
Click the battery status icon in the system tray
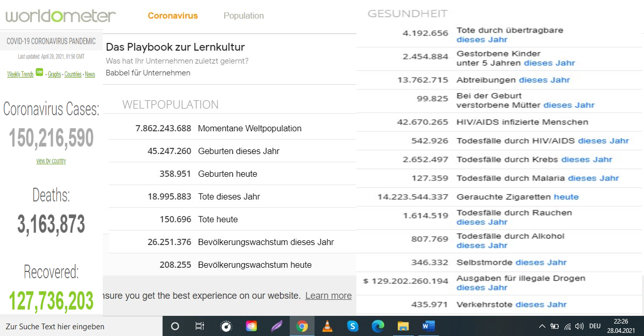pyautogui.click(x=554, y=326)
